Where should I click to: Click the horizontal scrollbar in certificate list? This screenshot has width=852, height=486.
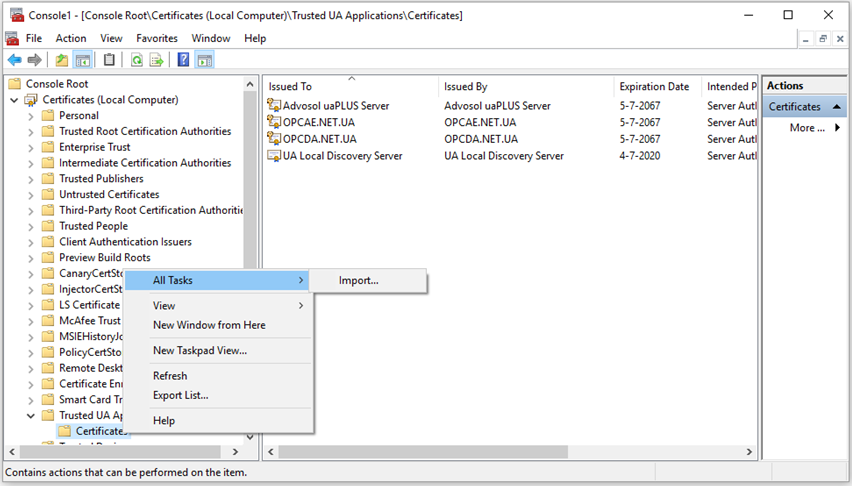[x=500, y=453]
